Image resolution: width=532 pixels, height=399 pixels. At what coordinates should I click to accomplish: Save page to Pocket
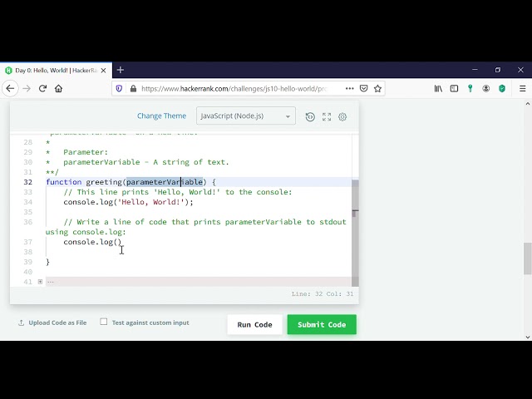(364, 89)
